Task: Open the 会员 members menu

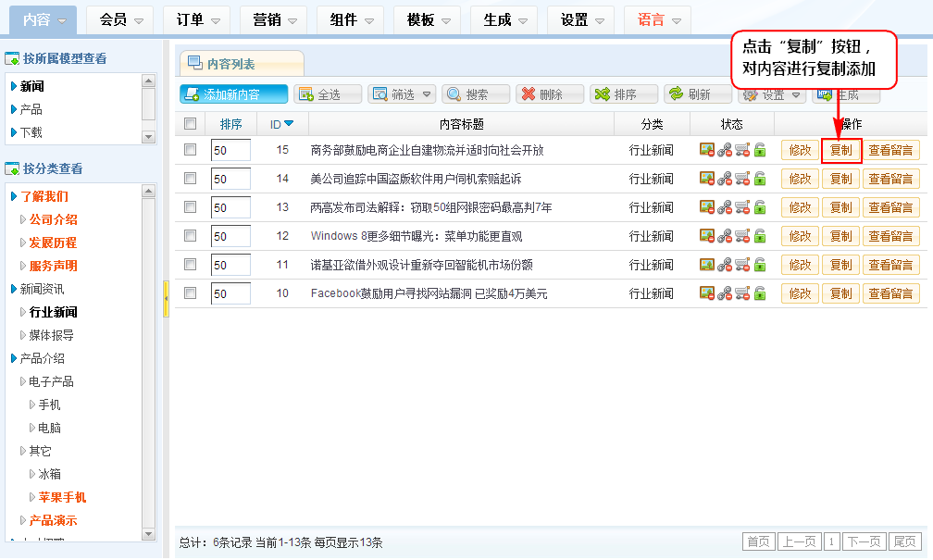Action: [121, 19]
